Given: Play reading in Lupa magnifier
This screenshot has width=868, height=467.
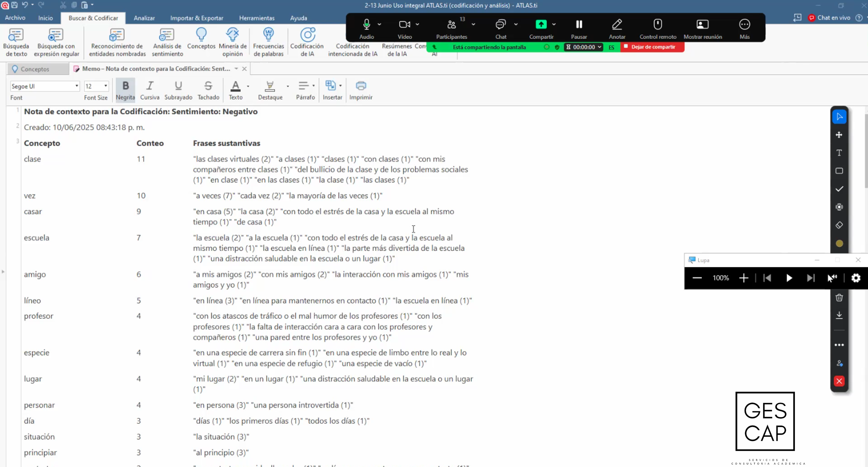Looking at the screenshot, I should click(x=789, y=278).
